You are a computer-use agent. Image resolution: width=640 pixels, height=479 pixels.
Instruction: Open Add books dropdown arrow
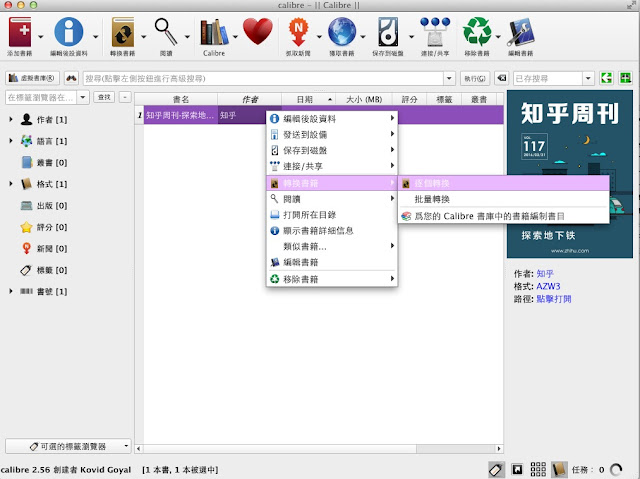pyautogui.click(x=40, y=37)
